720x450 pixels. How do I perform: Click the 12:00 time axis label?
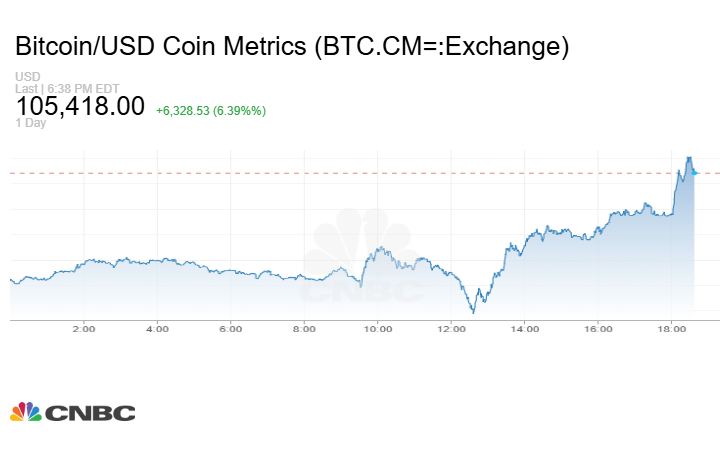pyautogui.click(x=451, y=328)
